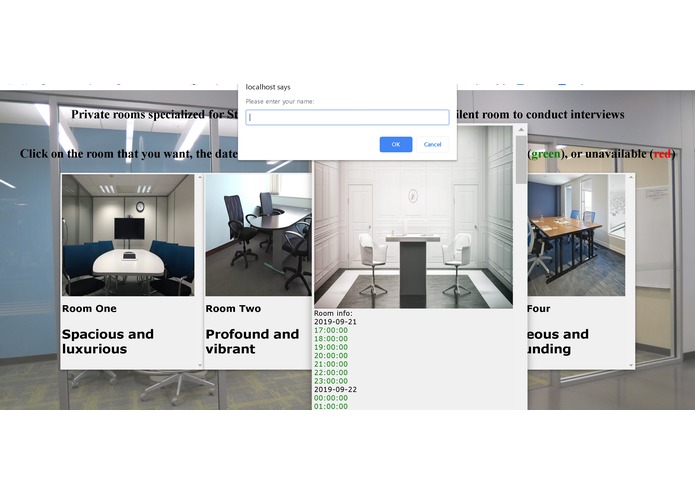
Task: Click scroll-down arrow of Room Four card
Action: 631,366
